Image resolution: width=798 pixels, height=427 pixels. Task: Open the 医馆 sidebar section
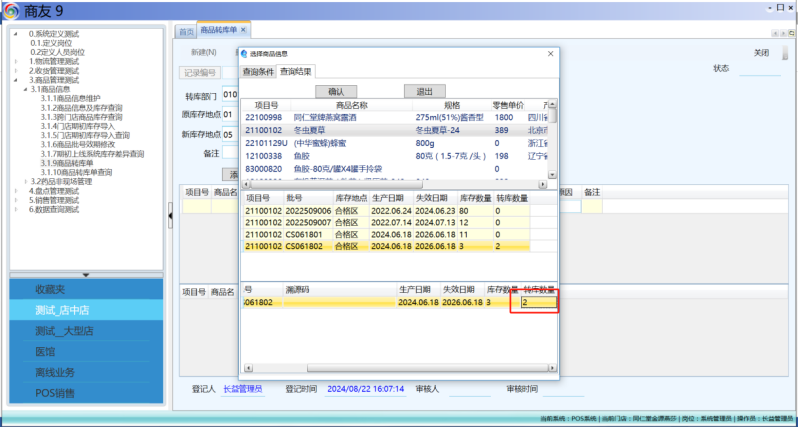coord(86,352)
